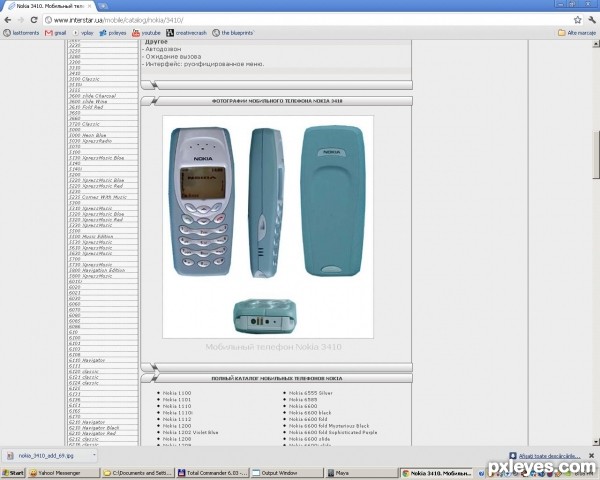
Task: Open Nokia 1202 Violet Blue link
Action: [191, 432]
